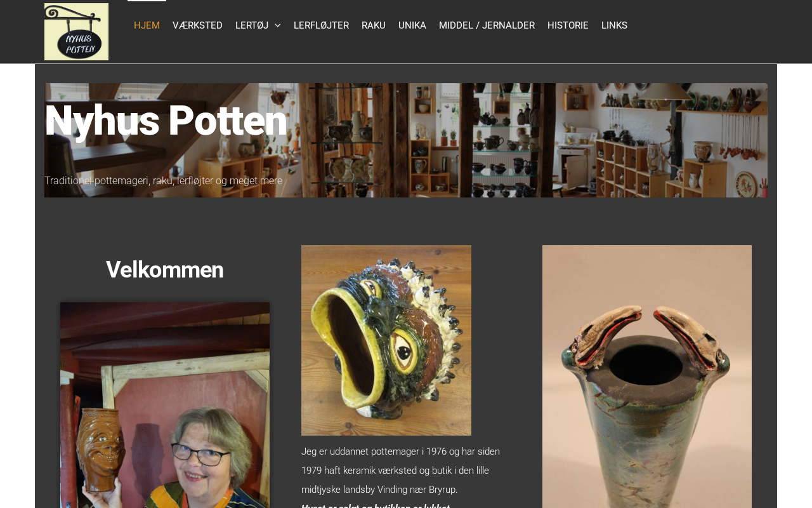Expand the LERTØJ submenu chevron

click(277, 25)
